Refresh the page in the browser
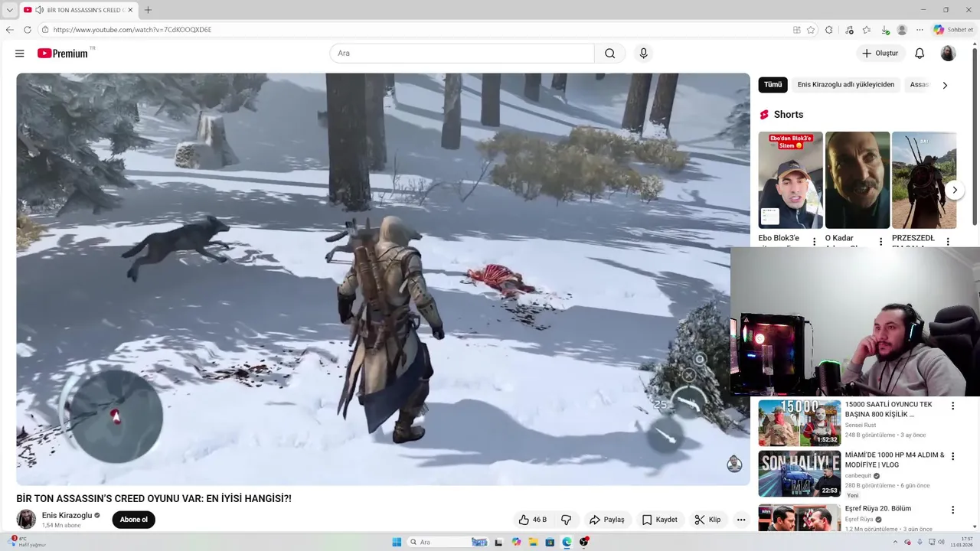Viewport: 980px width, 551px height. [x=28, y=30]
